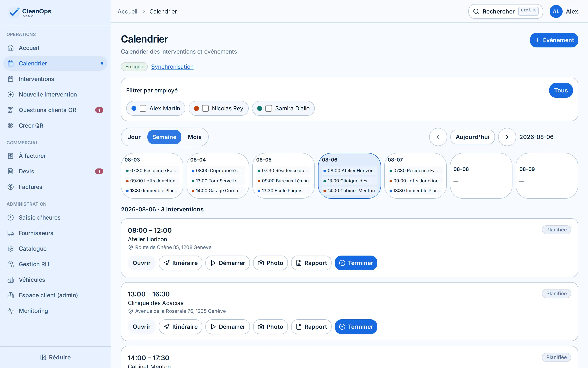Screen dimensions: 588x368
Task: Click the Espace client building icon
Action: [x=11, y=296]
